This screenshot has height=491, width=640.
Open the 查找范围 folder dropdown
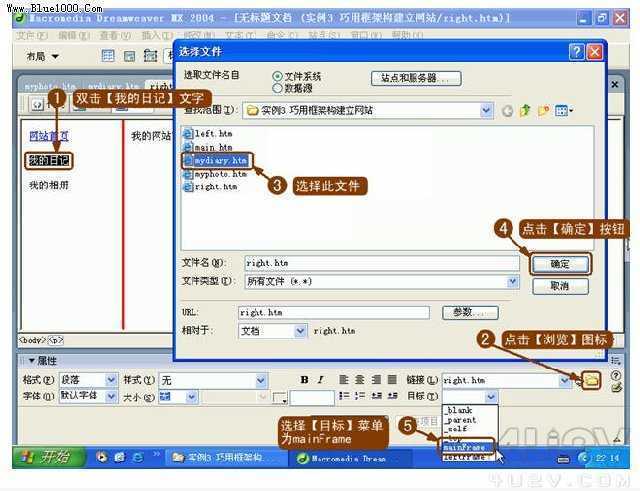(486, 111)
